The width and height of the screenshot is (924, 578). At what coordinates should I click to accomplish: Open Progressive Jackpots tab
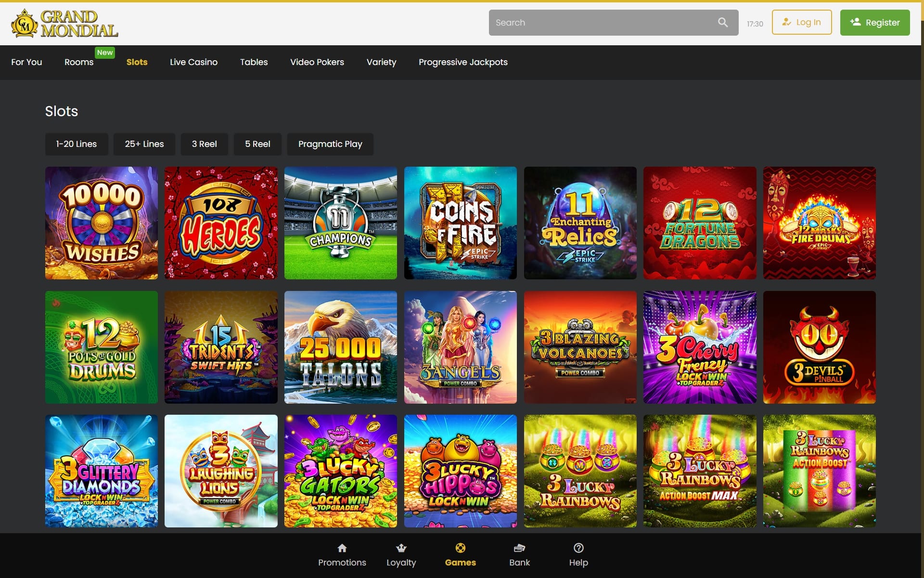[x=463, y=62]
